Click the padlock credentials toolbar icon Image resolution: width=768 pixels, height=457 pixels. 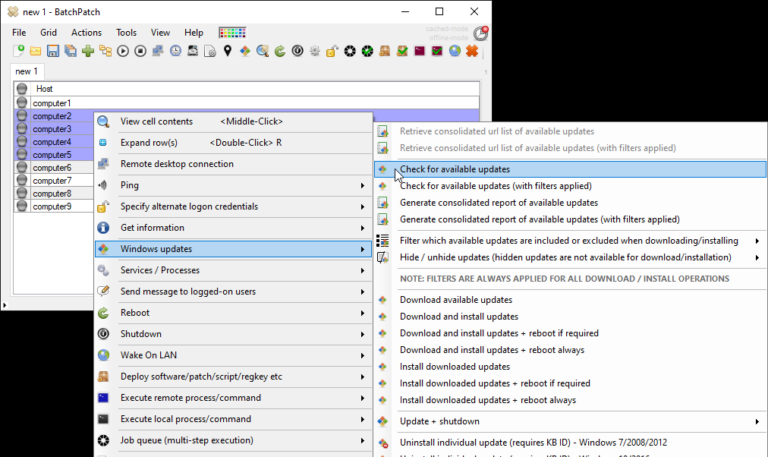tap(332, 51)
